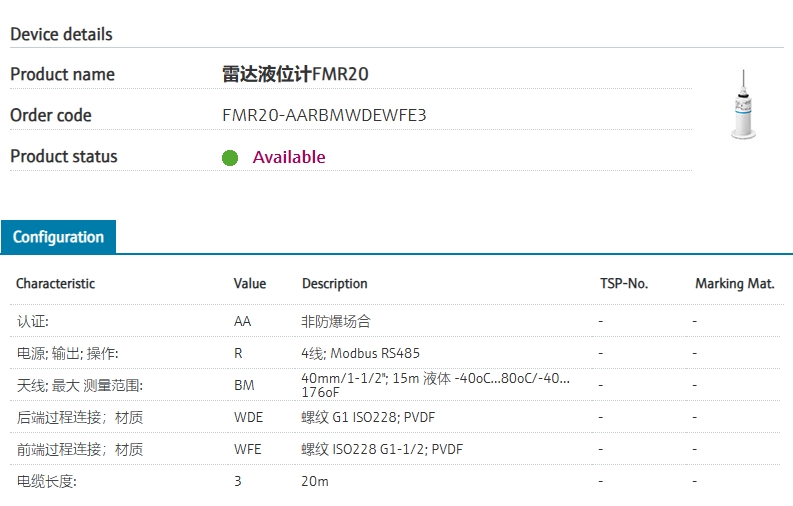Click the Available product status link
The height and width of the screenshot is (506, 793).
[289, 157]
